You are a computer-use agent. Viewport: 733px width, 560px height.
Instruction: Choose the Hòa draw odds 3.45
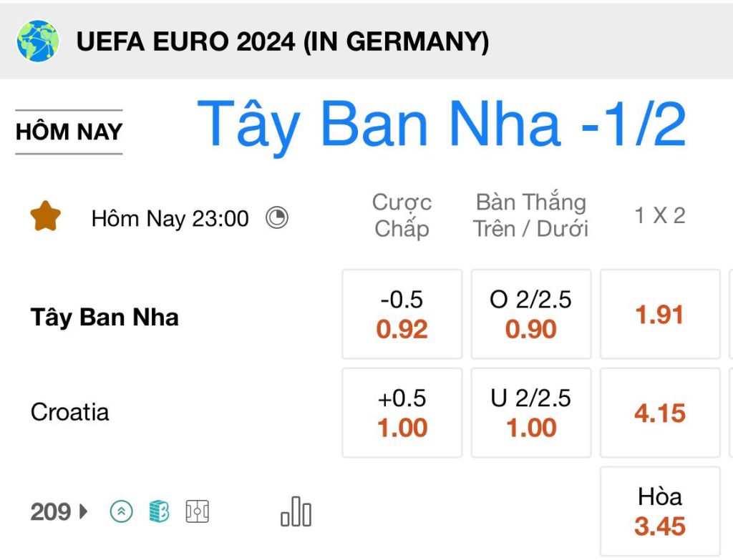660,511
